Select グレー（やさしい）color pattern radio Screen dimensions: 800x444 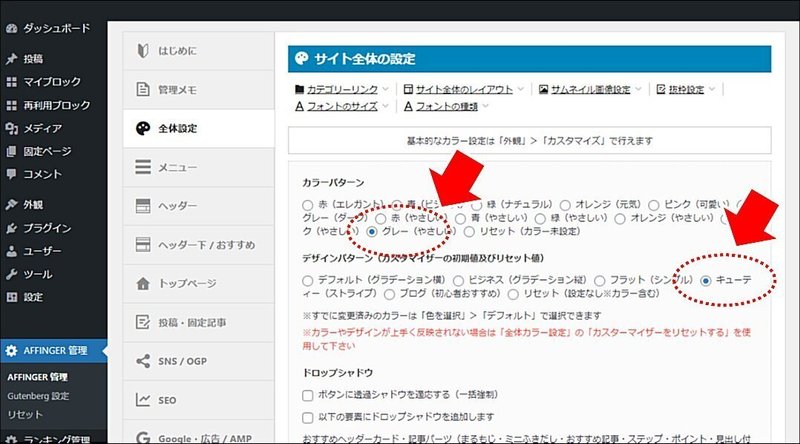pyautogui.click(x=372, y=232)
